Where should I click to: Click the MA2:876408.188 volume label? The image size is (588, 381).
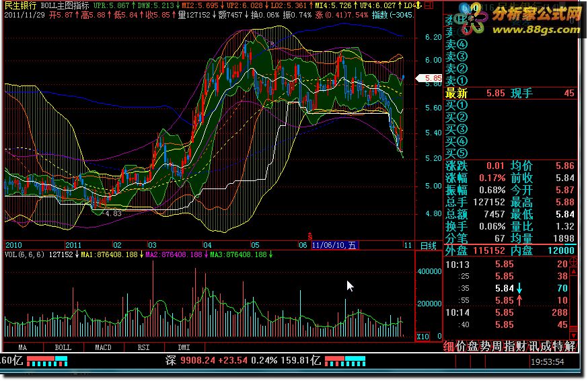click(174, 255)
